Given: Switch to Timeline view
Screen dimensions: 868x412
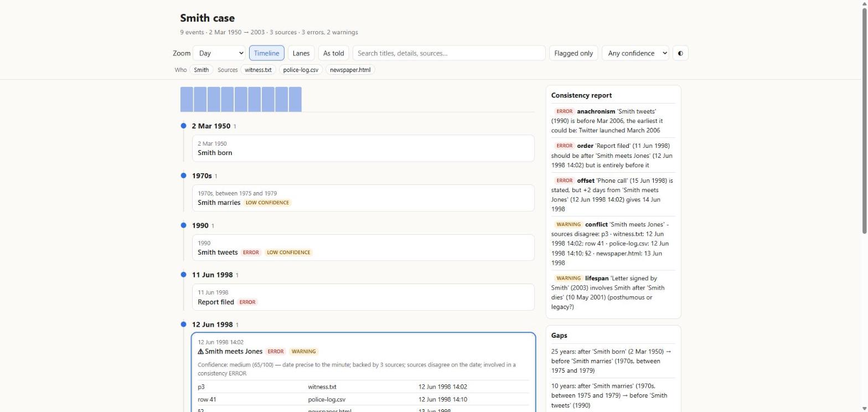Looking at the screenshot, I should point(266,53).
